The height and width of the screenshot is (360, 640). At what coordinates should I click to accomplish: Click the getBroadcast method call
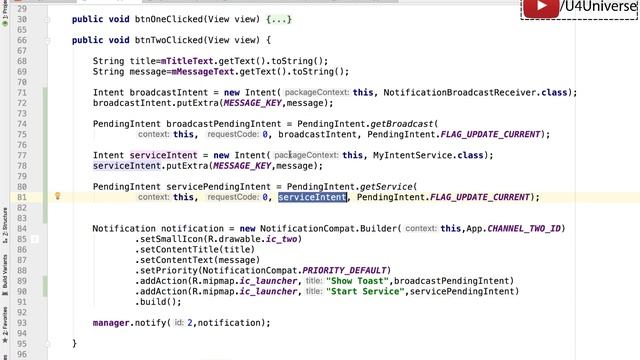point(402,124)
